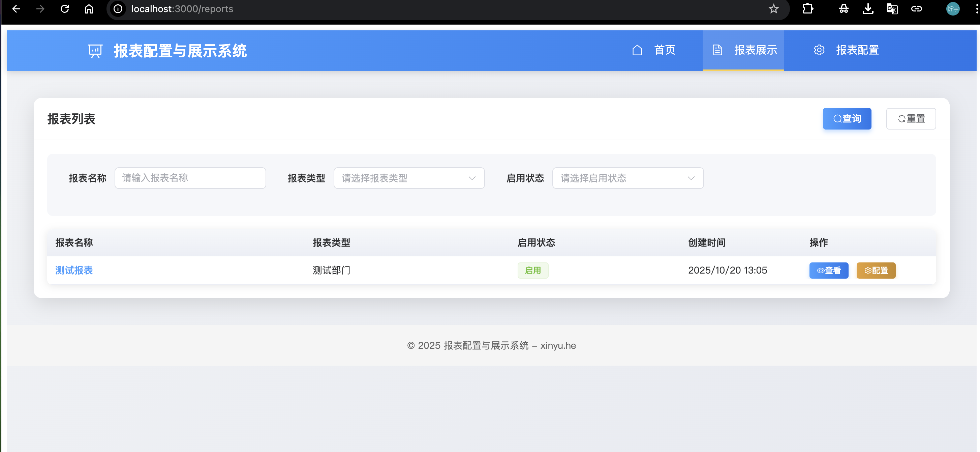Open the browser extensions puzzle icon
The image size is (980, 452).
tap(807, 9)
